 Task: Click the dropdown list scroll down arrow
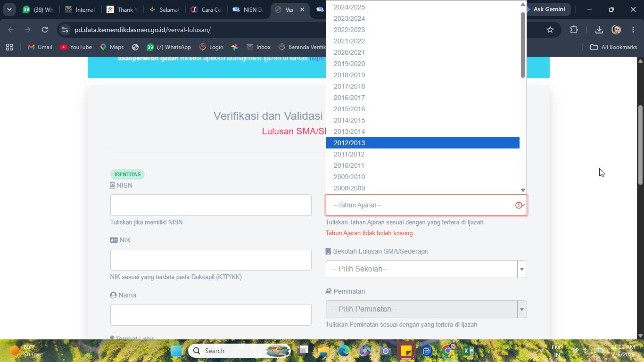click(523, 190)
